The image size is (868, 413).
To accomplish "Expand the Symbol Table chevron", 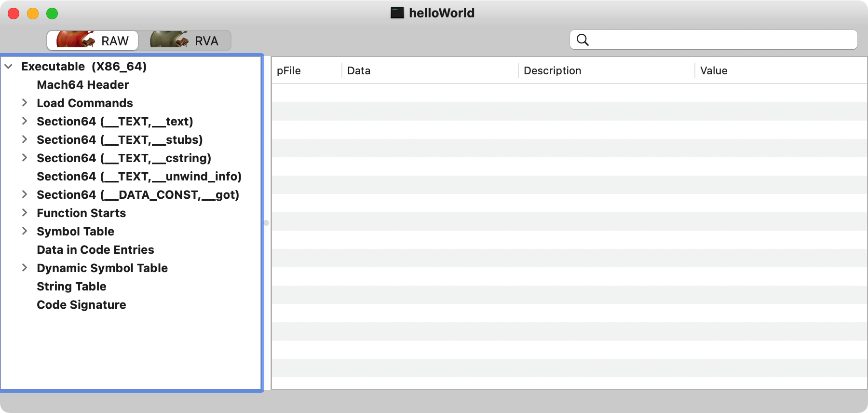I will pos(25,231).
